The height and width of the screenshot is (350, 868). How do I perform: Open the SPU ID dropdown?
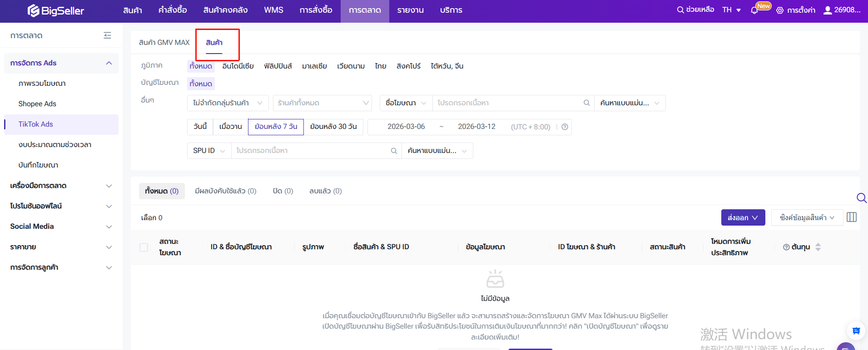pyautogui.click(x=209, y=151)
